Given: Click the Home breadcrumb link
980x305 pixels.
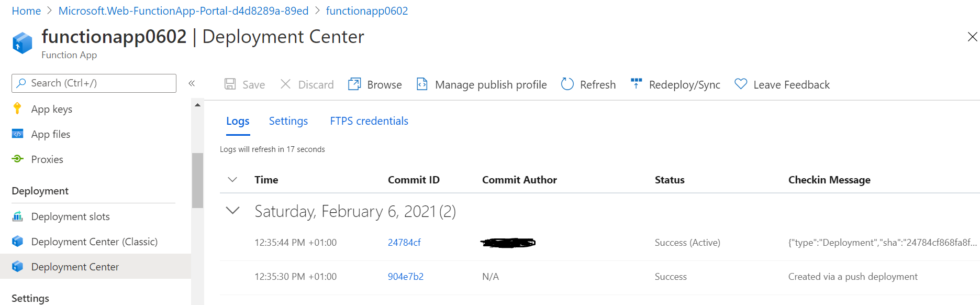Looking at the screenshot, I should tap(26, 11).
